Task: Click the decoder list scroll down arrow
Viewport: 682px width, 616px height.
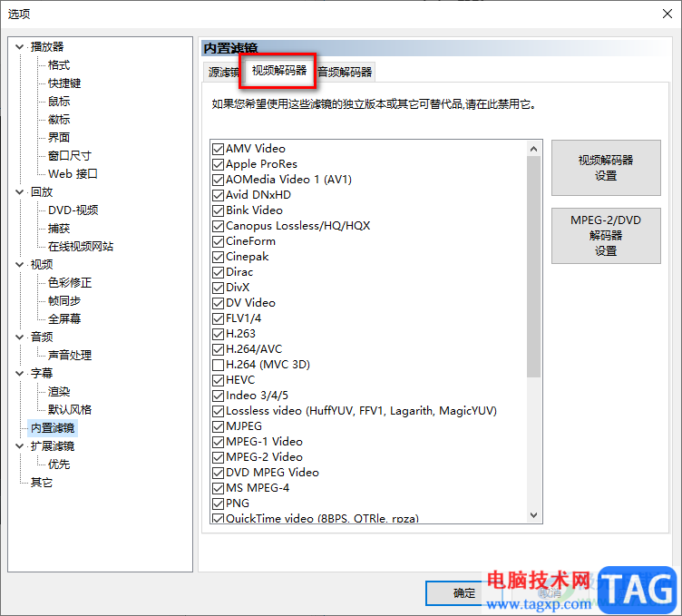Action: pos(533,515)
